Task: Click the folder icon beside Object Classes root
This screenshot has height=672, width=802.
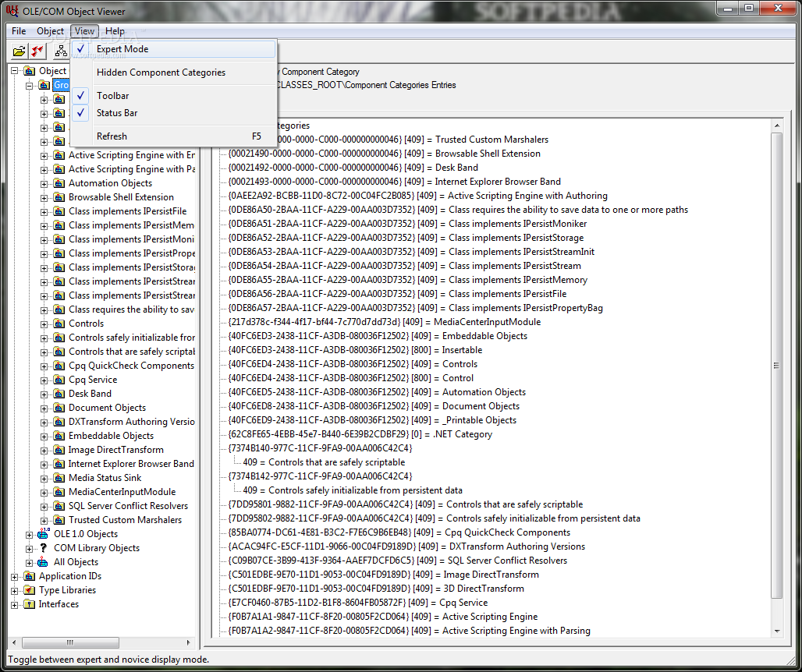Action: pyautogui.click(x=29, y=70)
